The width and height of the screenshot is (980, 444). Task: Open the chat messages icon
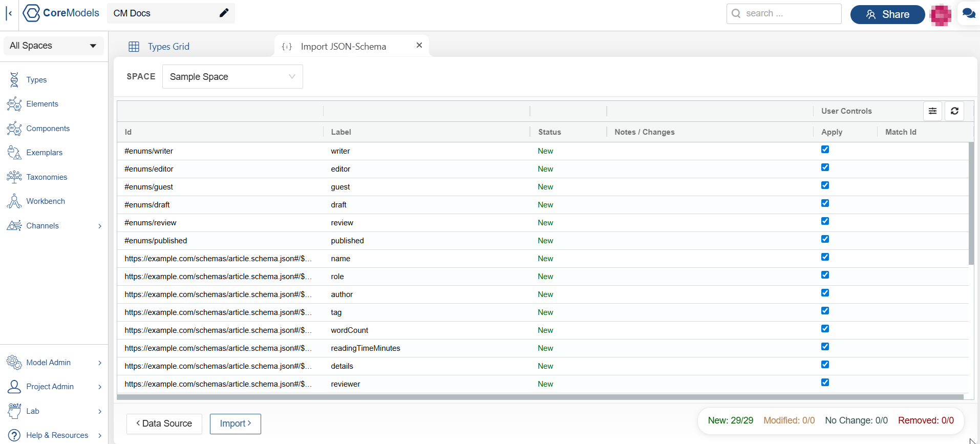(968, 14)
